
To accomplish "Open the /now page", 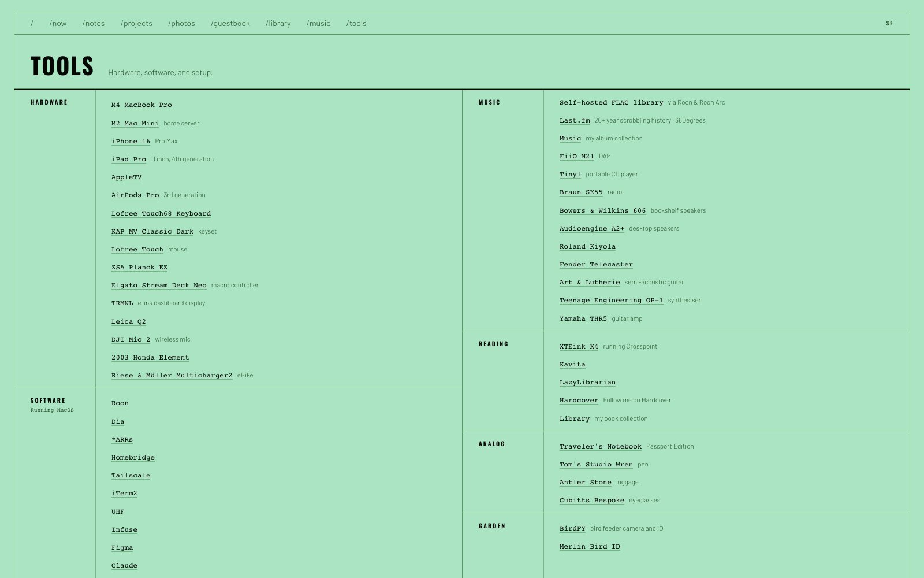I will [58, 24].
